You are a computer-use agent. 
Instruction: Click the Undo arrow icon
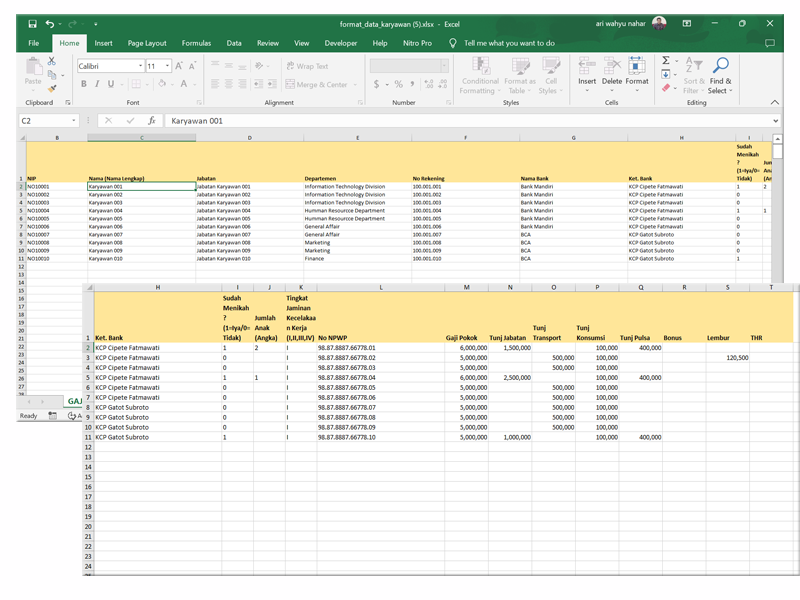[x=51, y=22]
